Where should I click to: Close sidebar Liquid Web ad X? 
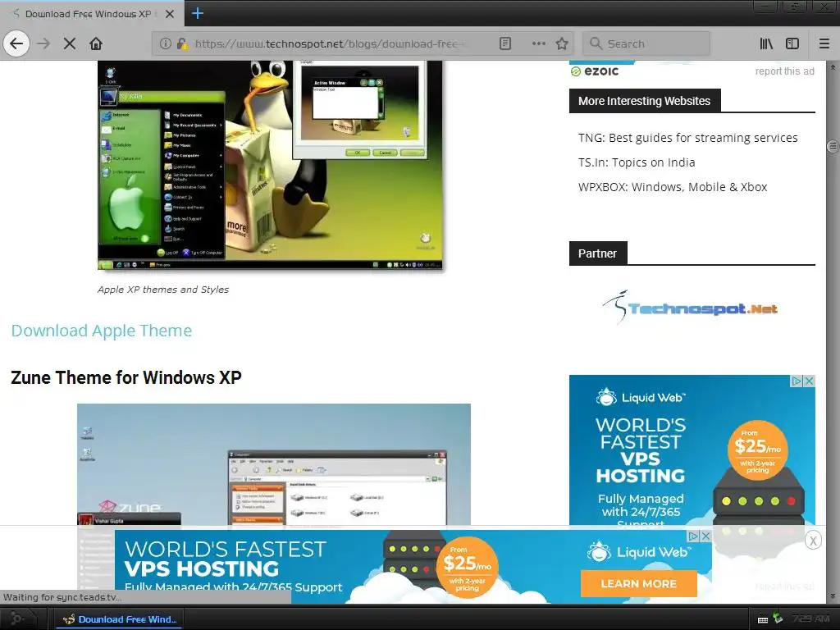[810, 381]
